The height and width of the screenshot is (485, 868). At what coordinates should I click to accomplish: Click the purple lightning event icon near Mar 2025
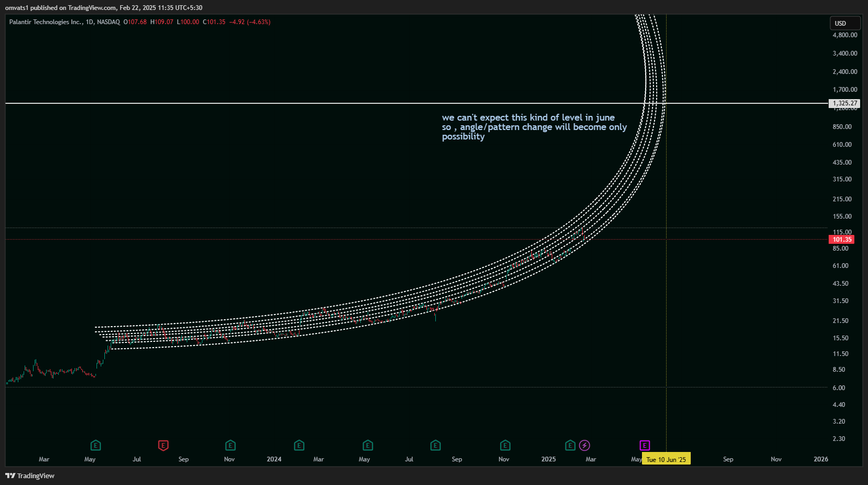[585, 446]
